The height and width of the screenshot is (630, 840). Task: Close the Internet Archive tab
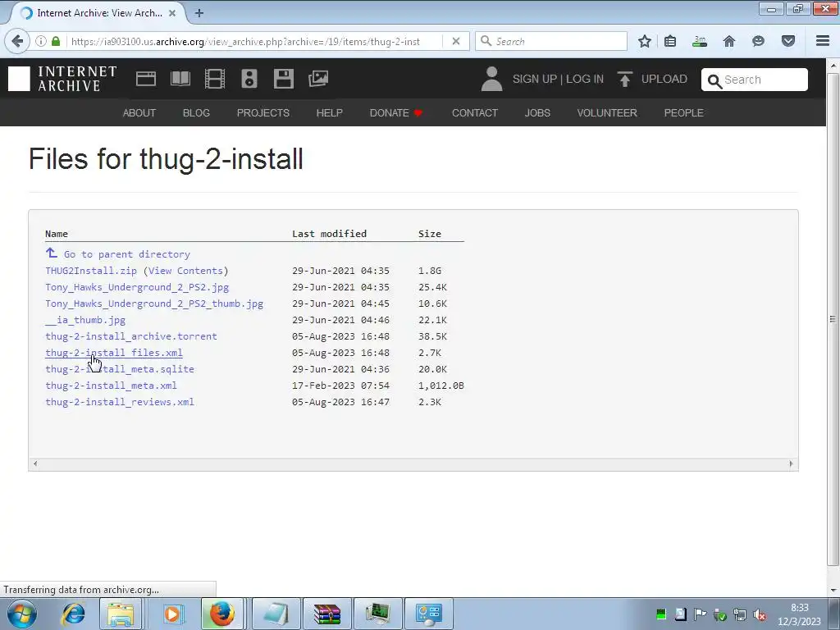pos(172,13)
